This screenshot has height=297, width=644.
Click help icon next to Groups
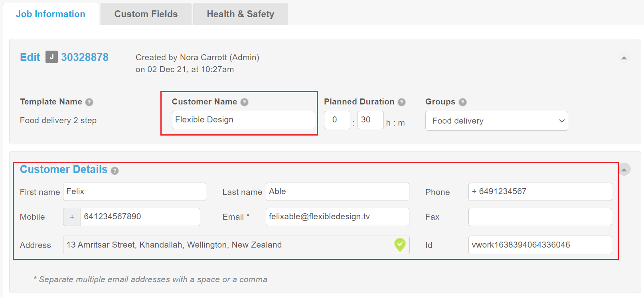click(462, 102)
